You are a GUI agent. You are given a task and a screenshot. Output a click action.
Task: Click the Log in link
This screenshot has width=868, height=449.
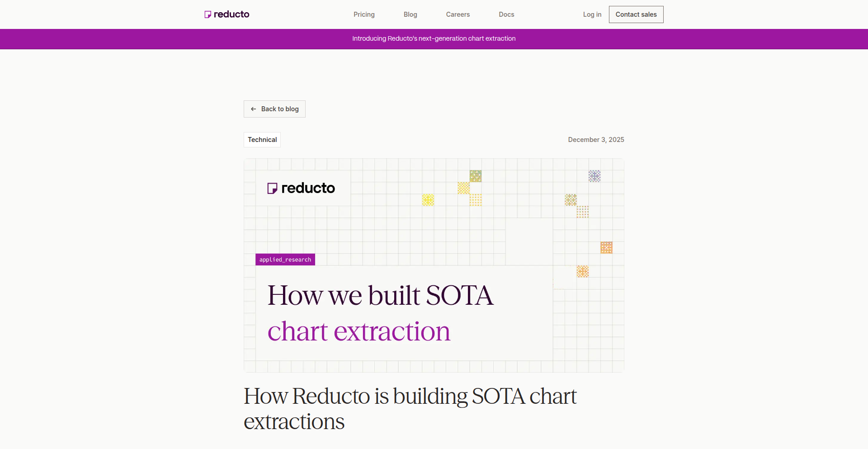click(x=592, y=14)
